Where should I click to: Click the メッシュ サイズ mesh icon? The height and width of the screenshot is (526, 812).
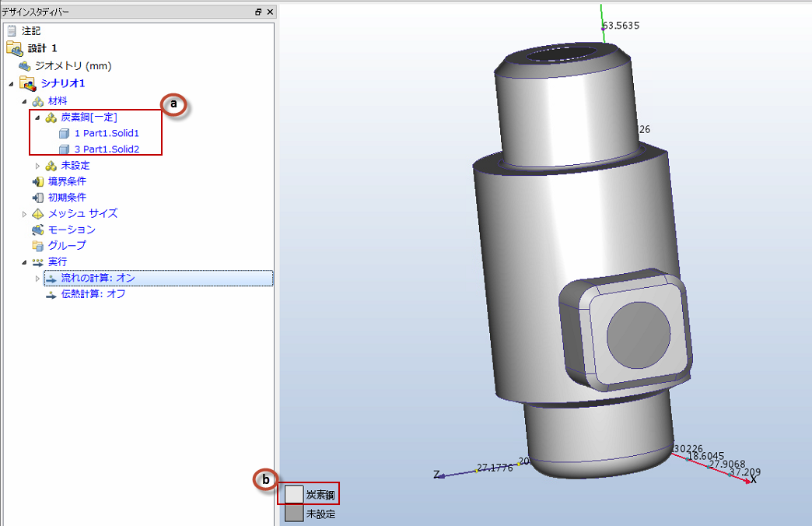click(x=38, y=213)
